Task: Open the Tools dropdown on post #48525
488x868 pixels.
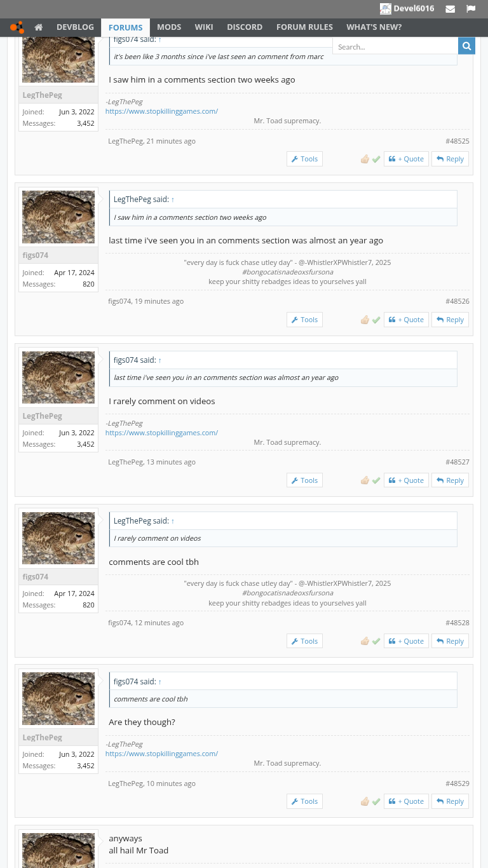Action: pos(304,159)
